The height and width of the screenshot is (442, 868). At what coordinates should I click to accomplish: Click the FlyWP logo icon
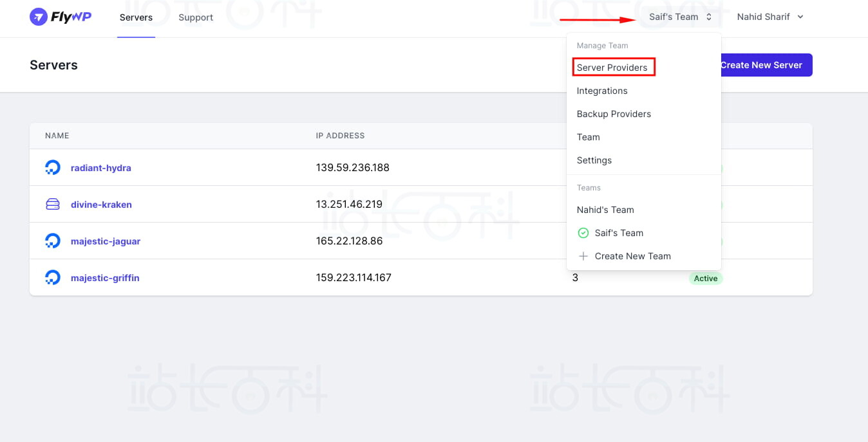[39, 17]
